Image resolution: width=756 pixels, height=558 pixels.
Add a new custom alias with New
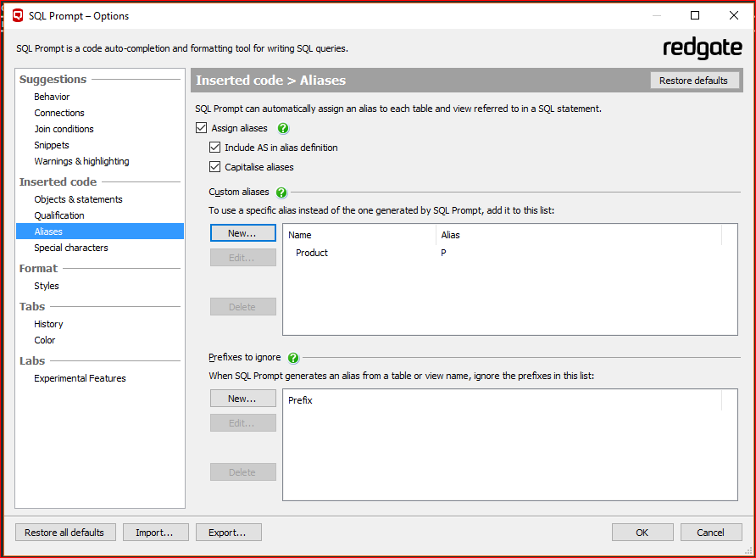[x=242, y=233]
